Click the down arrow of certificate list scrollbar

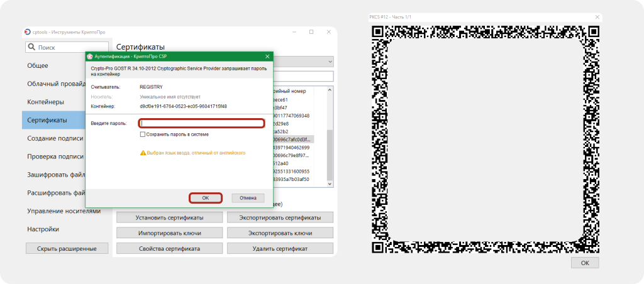coord(330,185)
